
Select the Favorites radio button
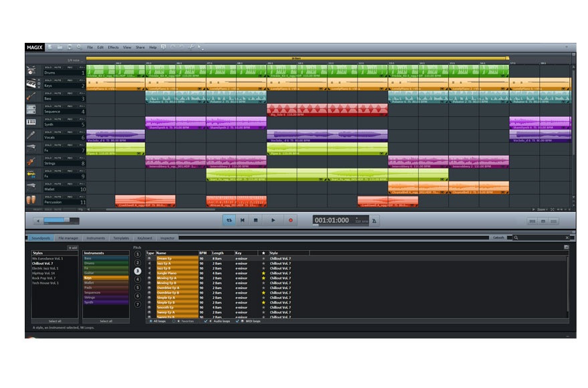174,321
